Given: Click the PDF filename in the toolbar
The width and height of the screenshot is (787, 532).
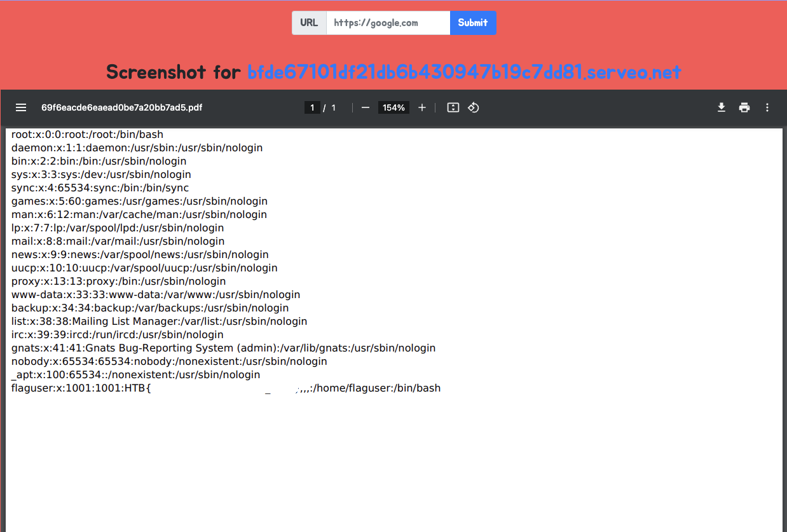Looking at the screenshot, I should (121, 107).
